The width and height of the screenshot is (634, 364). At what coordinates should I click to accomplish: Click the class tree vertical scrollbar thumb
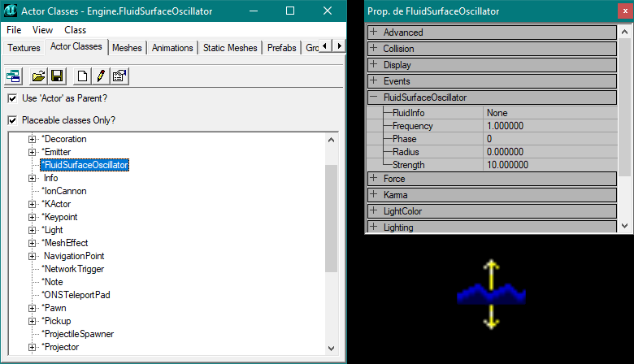(x=331, y=219)
